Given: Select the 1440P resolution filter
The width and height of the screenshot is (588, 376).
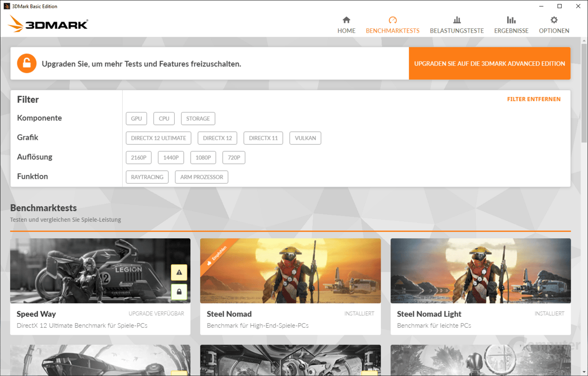Looking at the screenshot, I should 171,157.
